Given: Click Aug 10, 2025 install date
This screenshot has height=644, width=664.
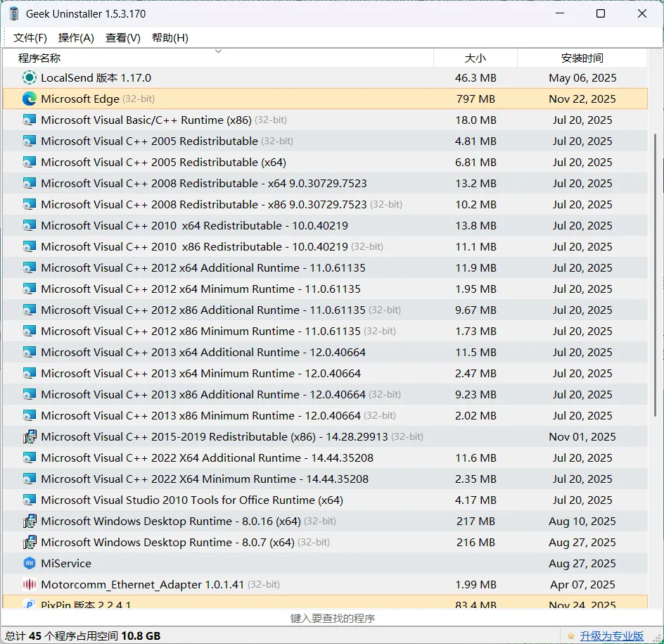Looking at the screenshot, I should [582, 521].
